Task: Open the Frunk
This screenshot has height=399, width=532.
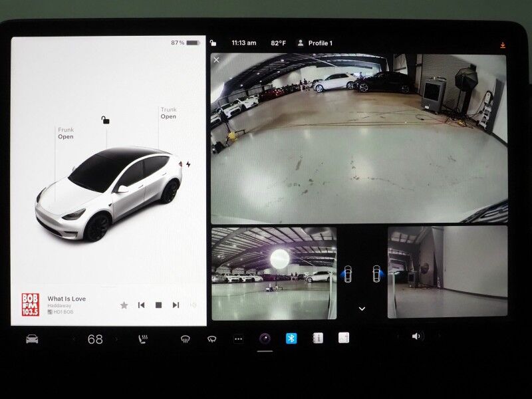Action: pos(65,134)
